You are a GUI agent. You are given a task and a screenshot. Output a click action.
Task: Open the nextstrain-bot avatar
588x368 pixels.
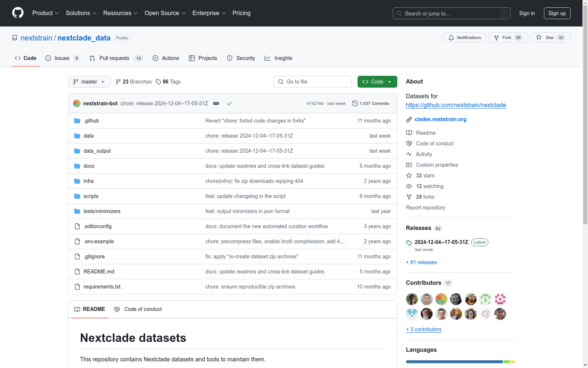pos(77,103)
